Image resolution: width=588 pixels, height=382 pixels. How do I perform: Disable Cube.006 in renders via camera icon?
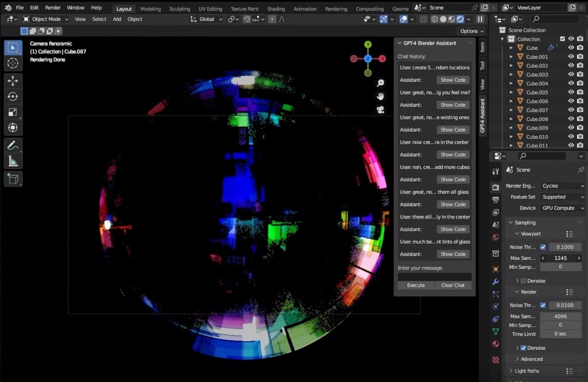pos(580,101)
